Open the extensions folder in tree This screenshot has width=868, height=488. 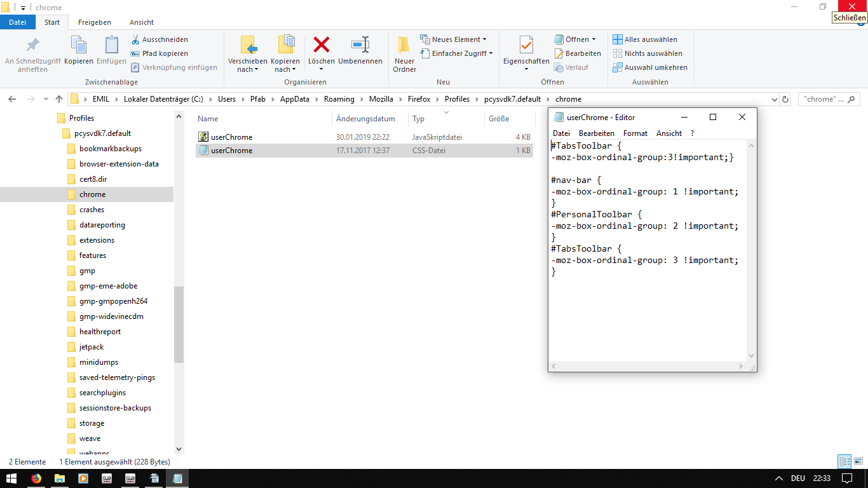[x=97, y=240]
